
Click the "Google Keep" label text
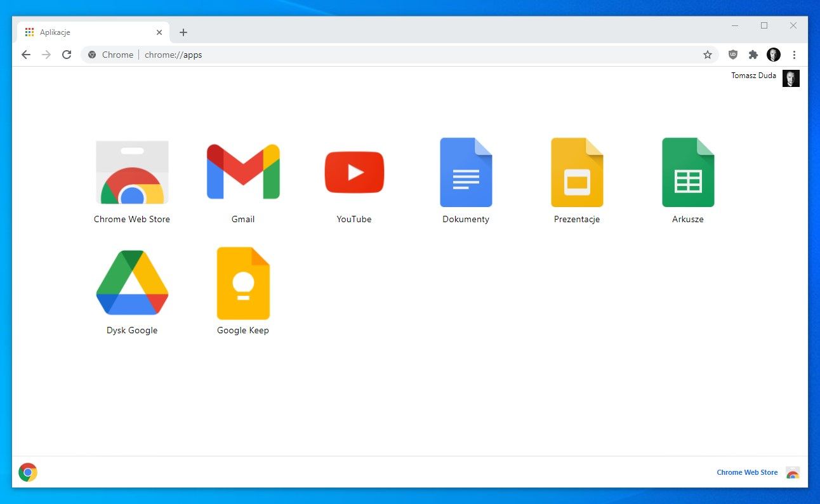(x=243, y=330)
